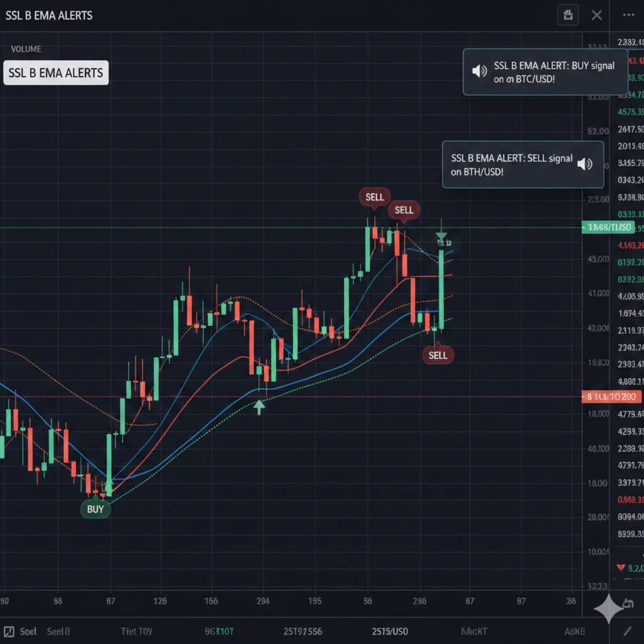Mute the BUY alert speaker icon
Screen dimensions: 644x644
click(x=479, y=71)
